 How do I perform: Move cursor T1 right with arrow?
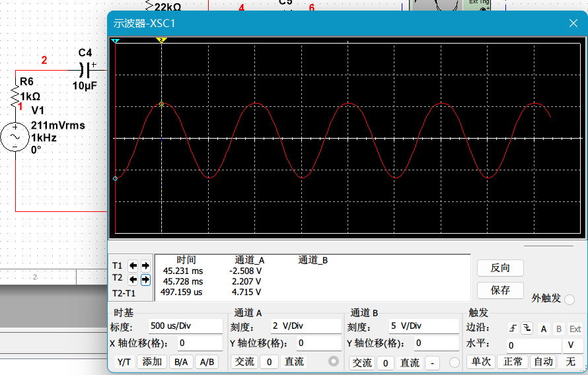tap(145, 266)
